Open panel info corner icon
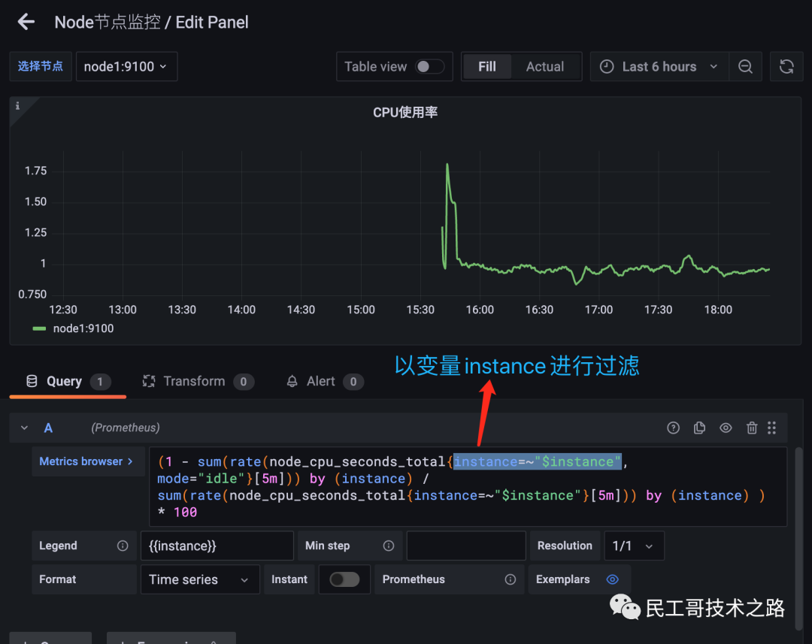The width and height of the screenshot is (812, 644). pos(17,106)
